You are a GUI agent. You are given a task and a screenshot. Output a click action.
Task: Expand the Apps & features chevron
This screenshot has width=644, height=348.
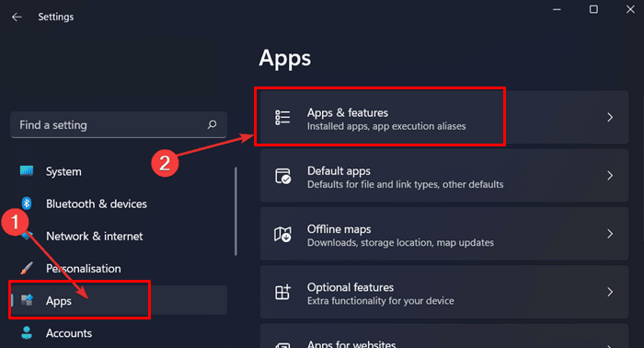pyautogui.click(x=610, y=118)
